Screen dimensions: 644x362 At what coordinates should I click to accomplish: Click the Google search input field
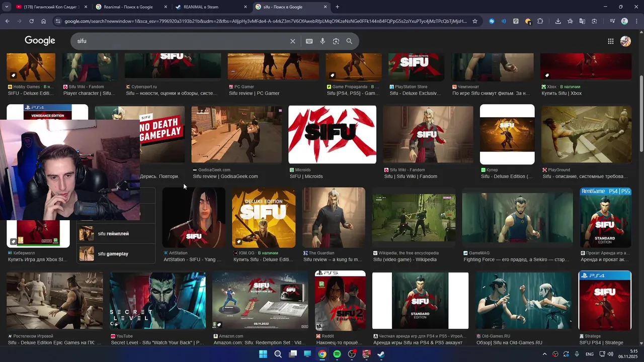181,41
